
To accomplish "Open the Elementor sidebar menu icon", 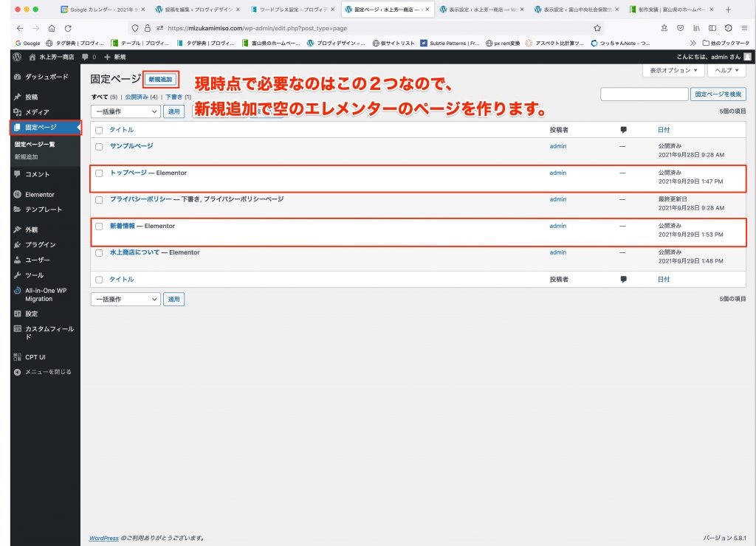I will 18,195.
